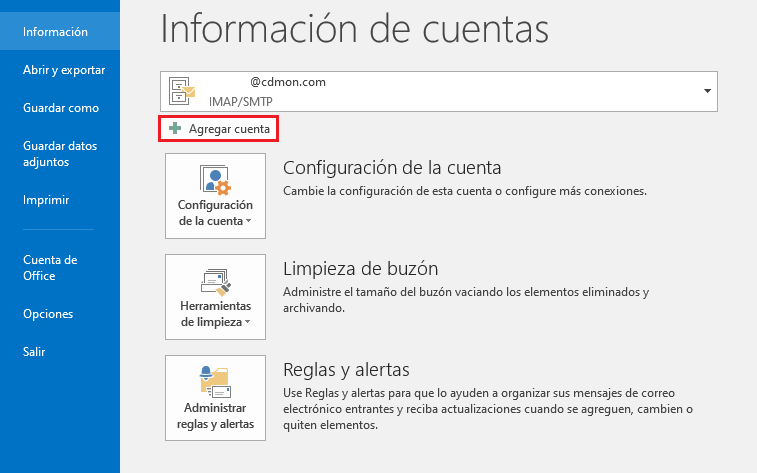Screen dimensions: 757x473
Task: Click the account envelope icon in selector
Action: coord(182,90)
